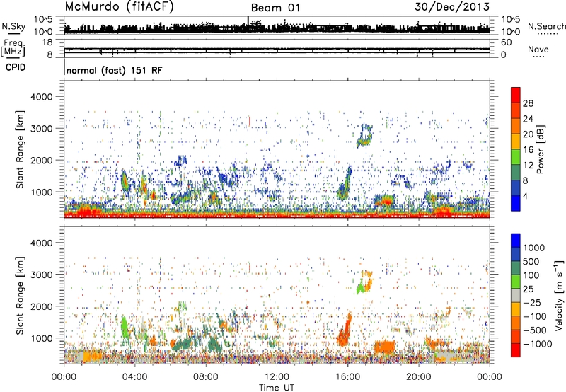Image resolution: width=566 pixels, height=392 pixels.
Task: Click the 'CPID' row label
Action: (16, 67)
